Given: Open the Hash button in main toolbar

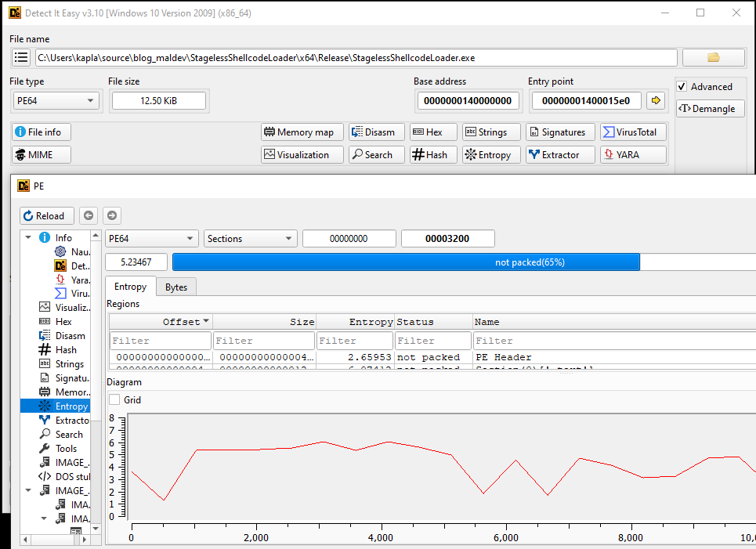Looking at the screenshot, I should [433, 155].
